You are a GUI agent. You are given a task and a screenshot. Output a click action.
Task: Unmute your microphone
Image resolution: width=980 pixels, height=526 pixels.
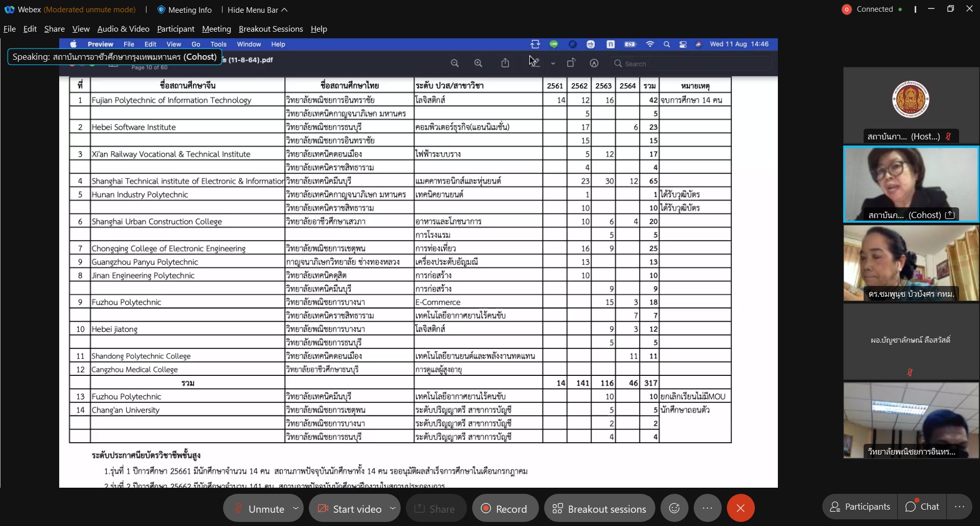pos(259,509)
